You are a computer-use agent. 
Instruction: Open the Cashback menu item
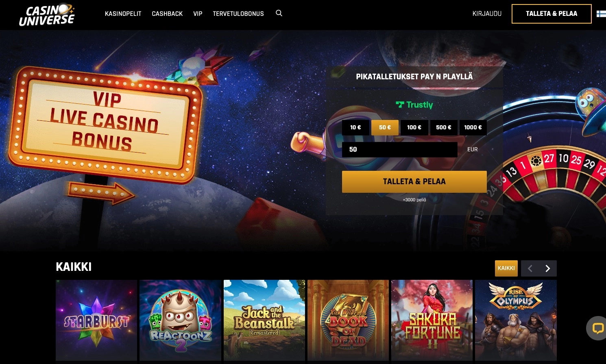click(x=167, y=14)
